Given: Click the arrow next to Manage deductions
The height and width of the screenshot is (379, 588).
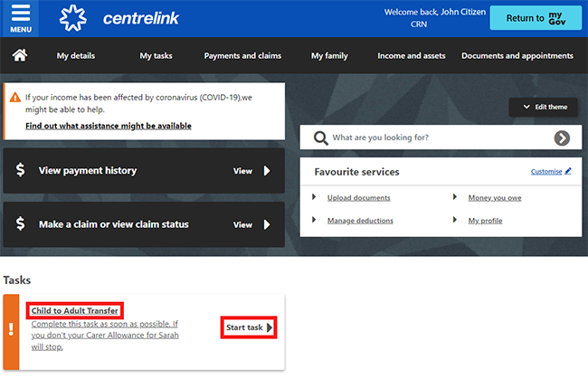Looking at the screenshot, I should (314, 220).
